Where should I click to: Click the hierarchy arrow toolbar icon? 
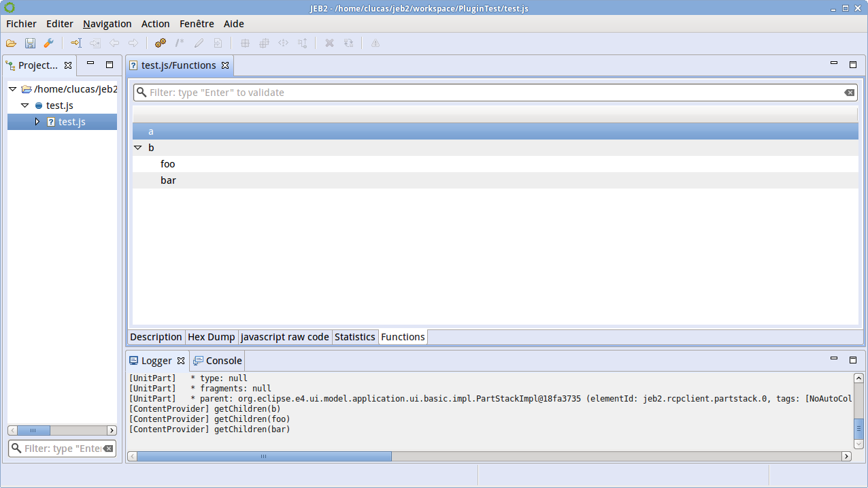pyautogui.click(x=303, y=43)
